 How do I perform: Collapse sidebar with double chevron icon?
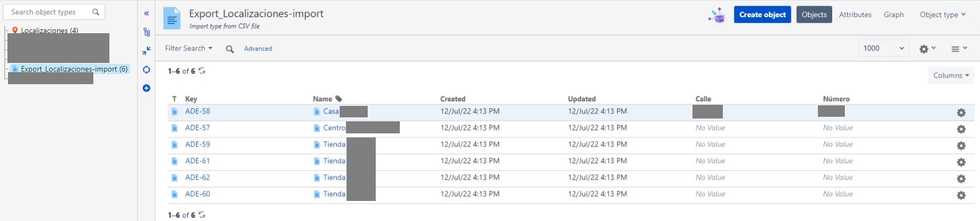[146, 13]
